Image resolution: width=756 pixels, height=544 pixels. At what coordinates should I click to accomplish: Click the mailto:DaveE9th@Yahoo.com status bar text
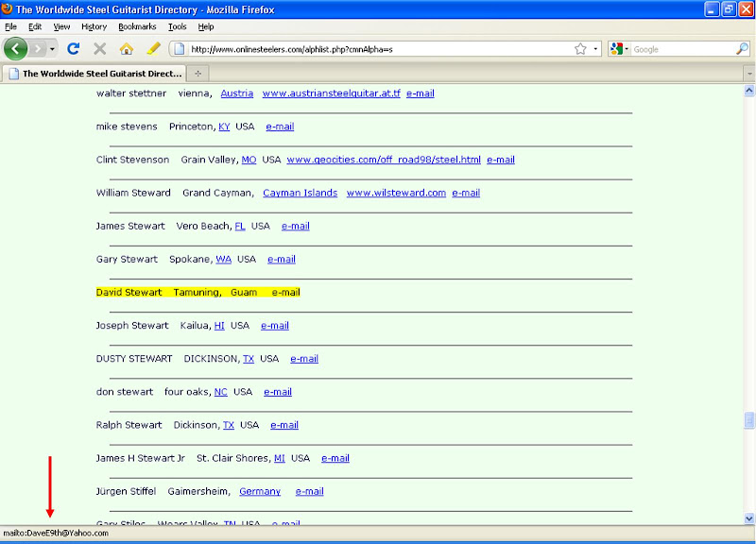tap(56, 534)
